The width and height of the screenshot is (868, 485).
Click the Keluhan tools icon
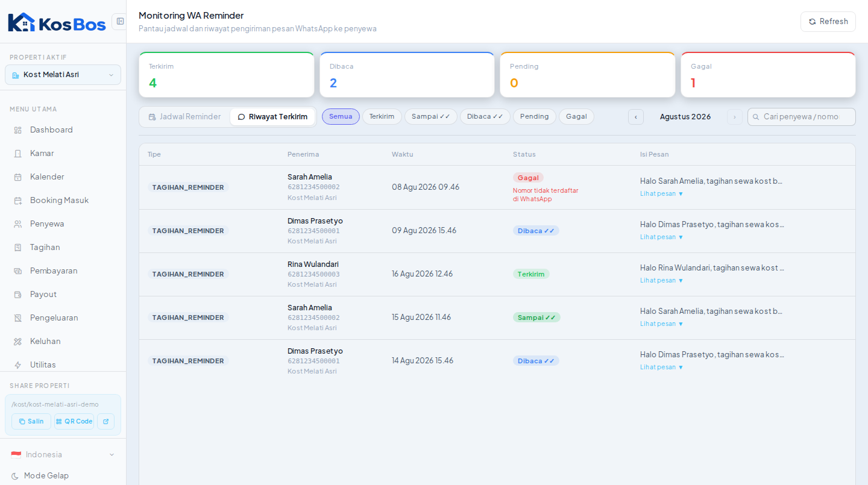click(x=17, y=342)
